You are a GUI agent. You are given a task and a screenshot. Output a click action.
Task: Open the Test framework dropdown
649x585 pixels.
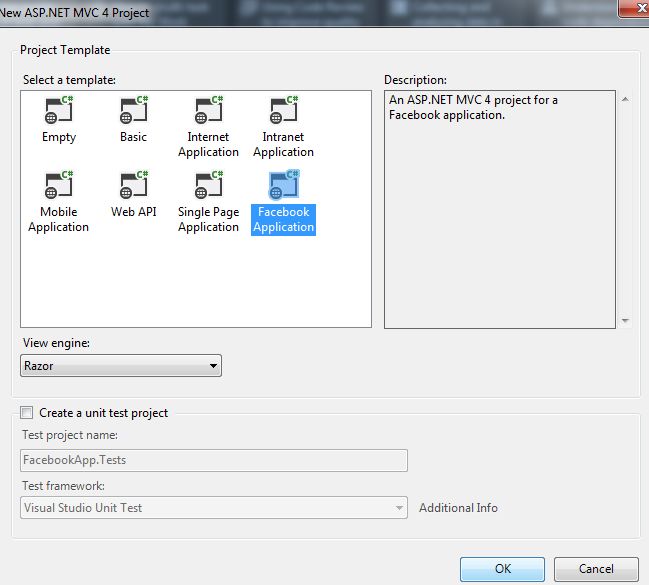click(x=214, y=508)
